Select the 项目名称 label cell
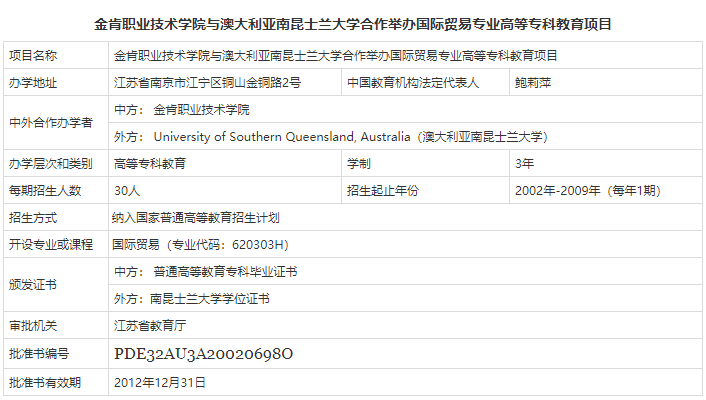The height and width of the screenshot is (400, 706). point(56,55)
